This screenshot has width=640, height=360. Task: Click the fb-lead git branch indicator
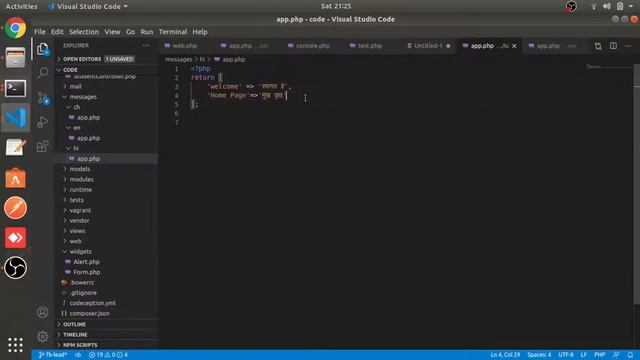point(53,355)
